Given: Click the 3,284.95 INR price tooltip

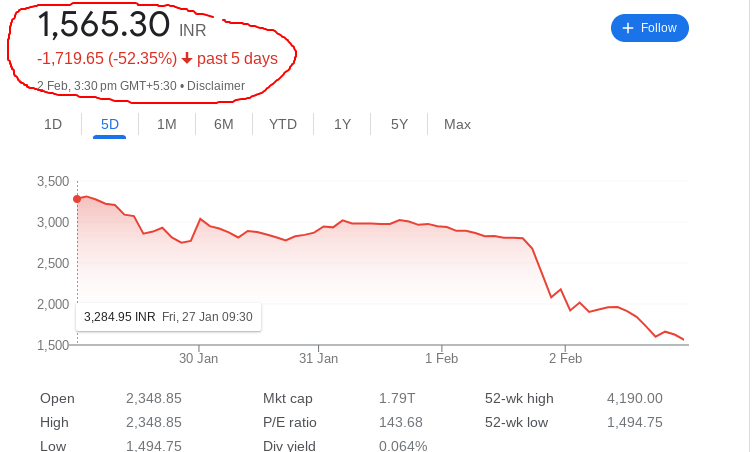Looking at the screenshot, I should (168, 317).
